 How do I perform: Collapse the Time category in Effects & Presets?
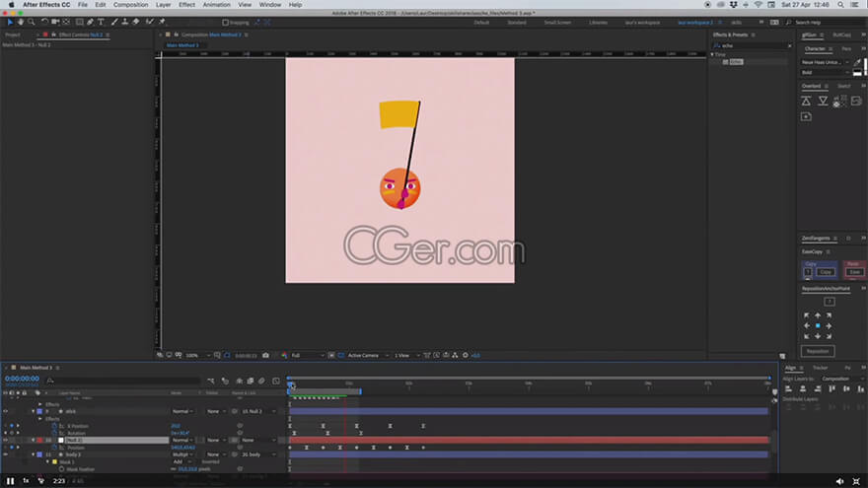click(712, 55)
